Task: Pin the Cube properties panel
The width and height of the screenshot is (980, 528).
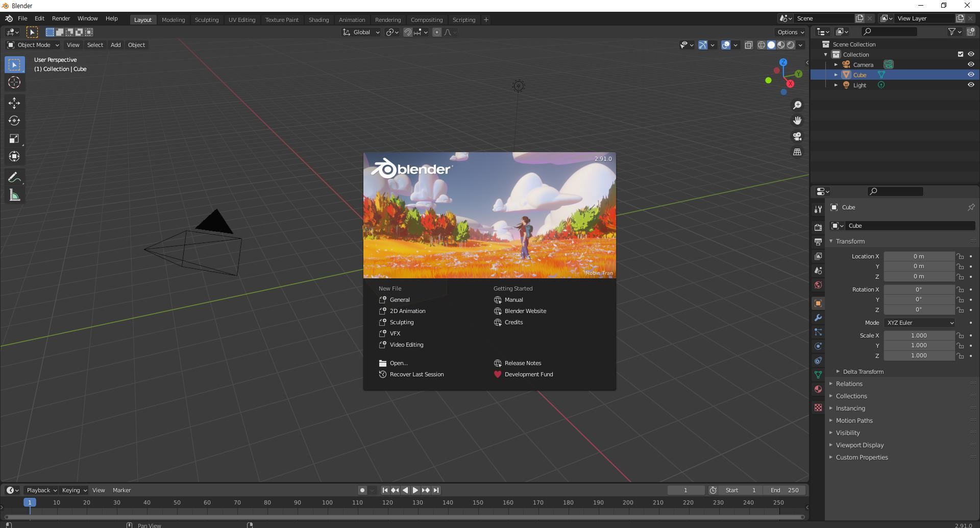Action: tap(971, 207)
